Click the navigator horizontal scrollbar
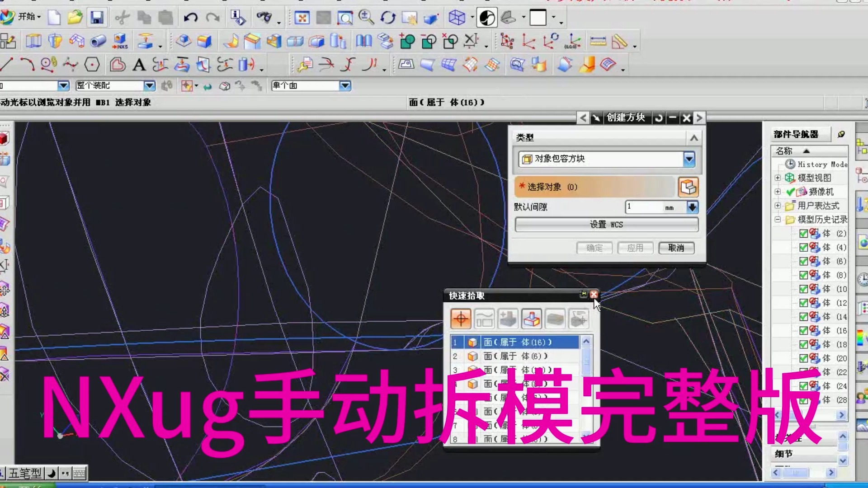868x488 pixels. coord(809,415)
